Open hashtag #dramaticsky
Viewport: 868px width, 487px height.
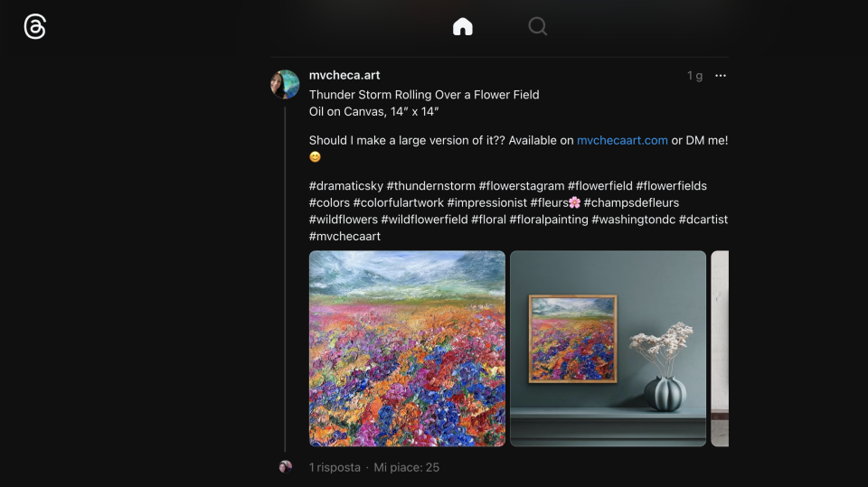(x=346, y=186)
